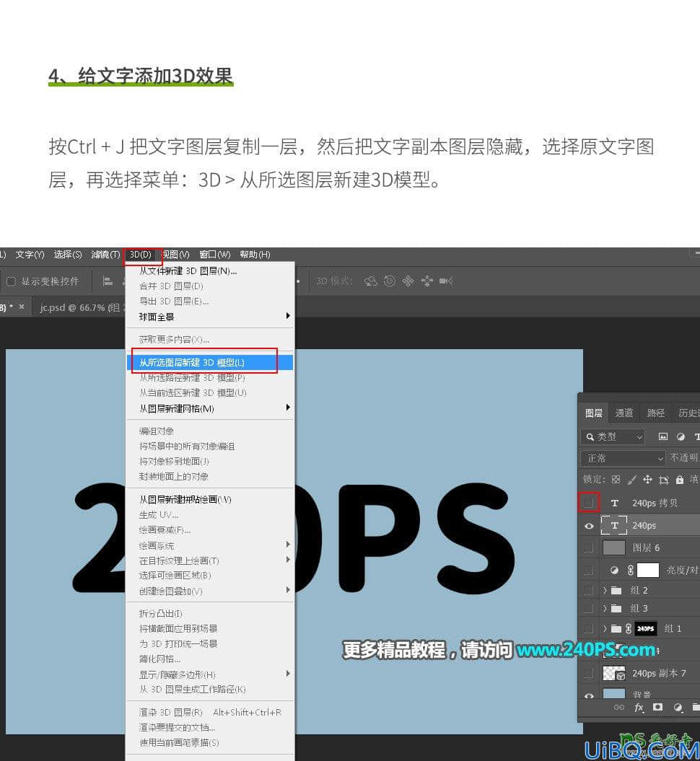Switch to the jc.psd @ 66.7% document tab
Screen dimensions: 700x761
[x=78, y=307]
